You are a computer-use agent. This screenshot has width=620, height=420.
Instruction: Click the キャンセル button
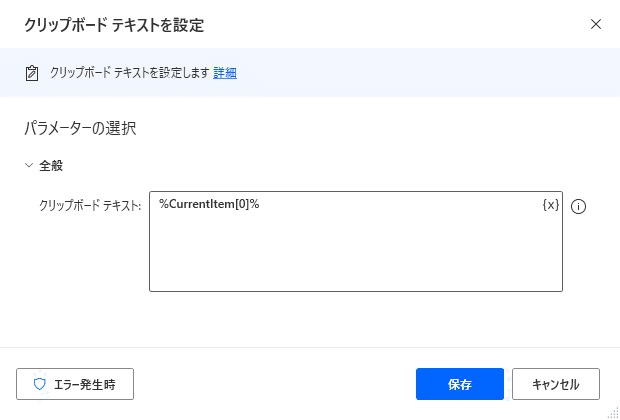(x=556, y=384)
